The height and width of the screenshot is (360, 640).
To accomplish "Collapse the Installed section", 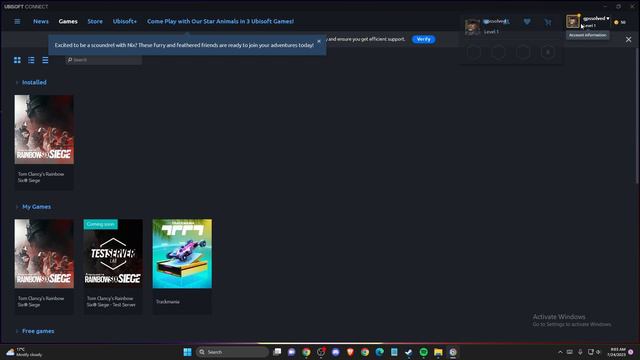I will coord(17,82).
